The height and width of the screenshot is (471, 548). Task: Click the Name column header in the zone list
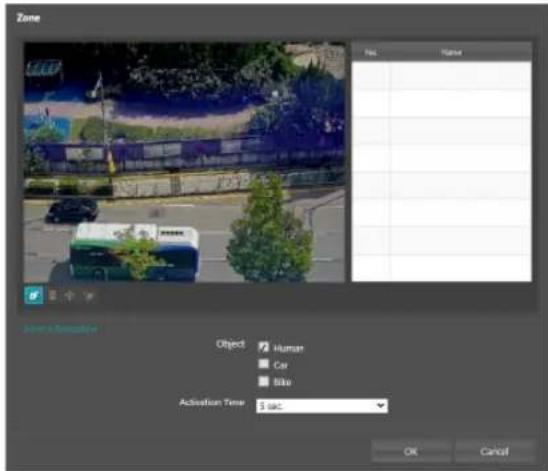(x=452, y=52)
